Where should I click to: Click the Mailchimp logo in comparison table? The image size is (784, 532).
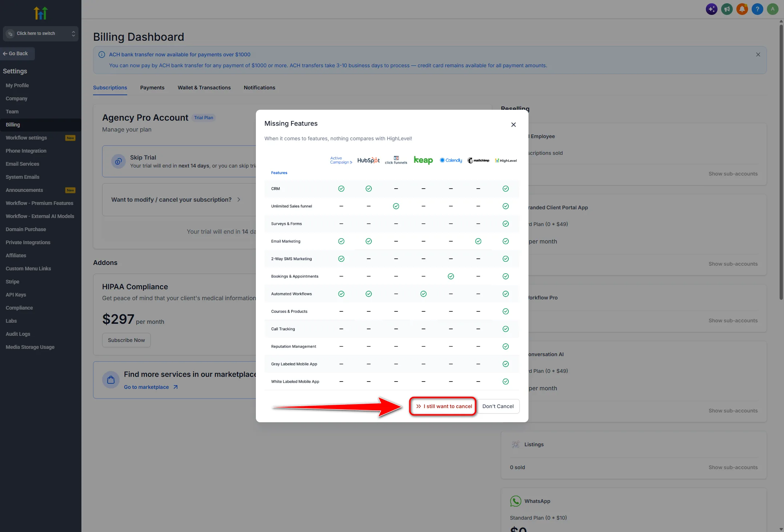pos(478,160)
